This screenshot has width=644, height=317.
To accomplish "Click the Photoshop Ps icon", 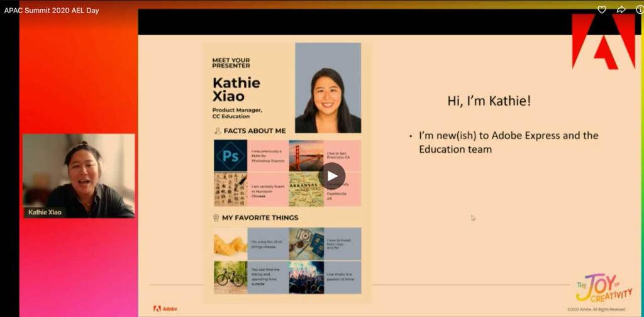I will click(230, 156).
